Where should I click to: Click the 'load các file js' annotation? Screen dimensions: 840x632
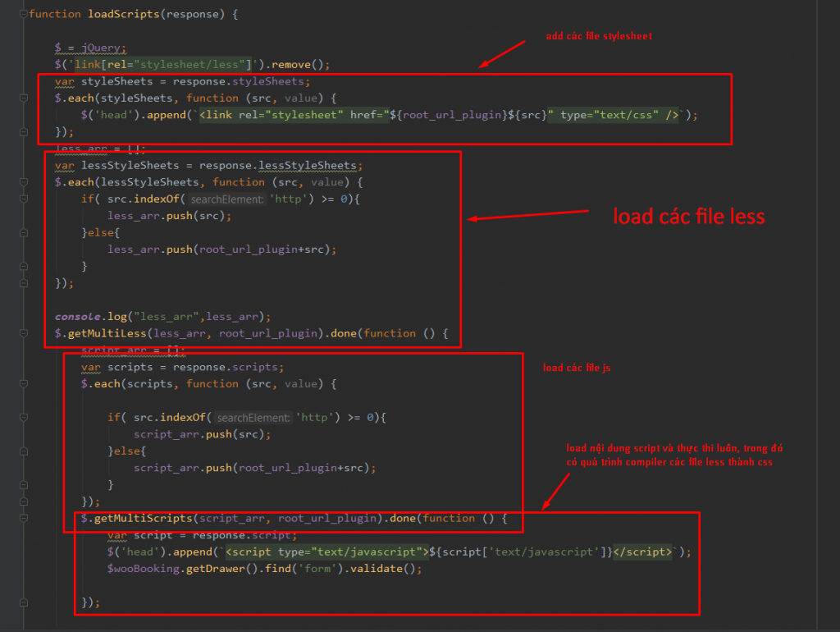[577, 368]
